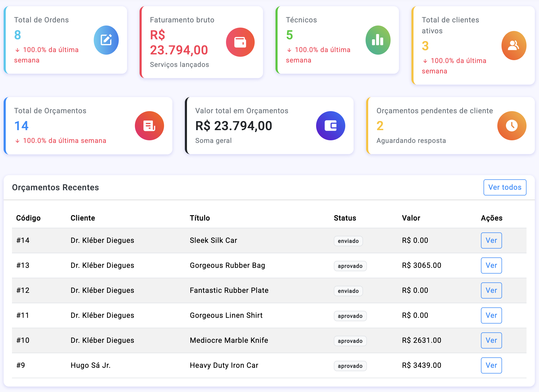The image size is (539, 392).
Task: Click the down arrow in Técnicos card
Action: tap(289, 50)
